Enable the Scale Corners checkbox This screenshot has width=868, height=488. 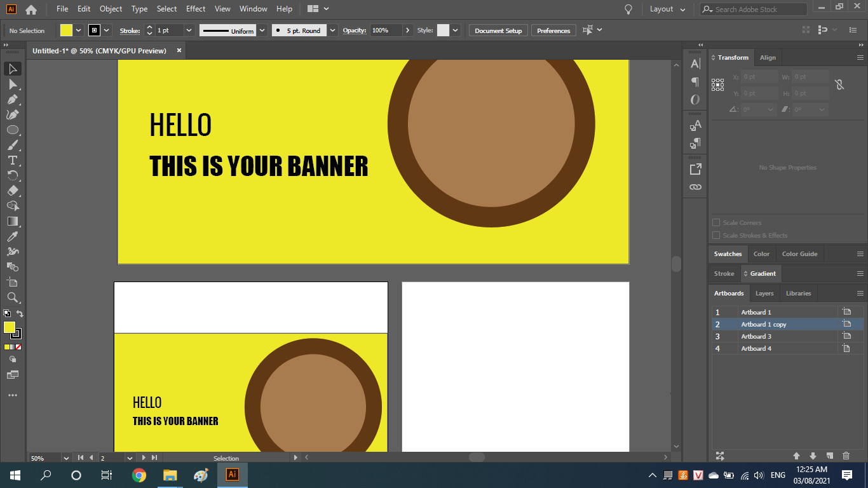pyautogui.click(x=716, y=222)
